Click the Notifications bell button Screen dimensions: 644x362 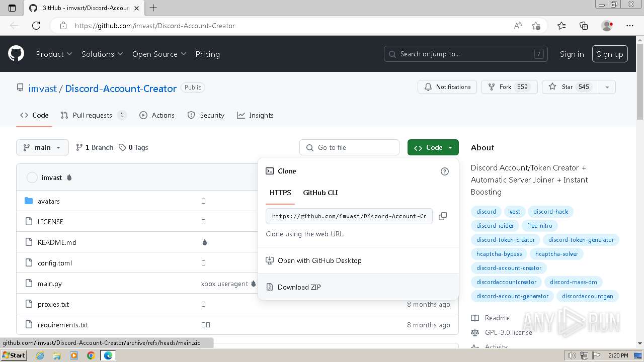tap(447, 87)
